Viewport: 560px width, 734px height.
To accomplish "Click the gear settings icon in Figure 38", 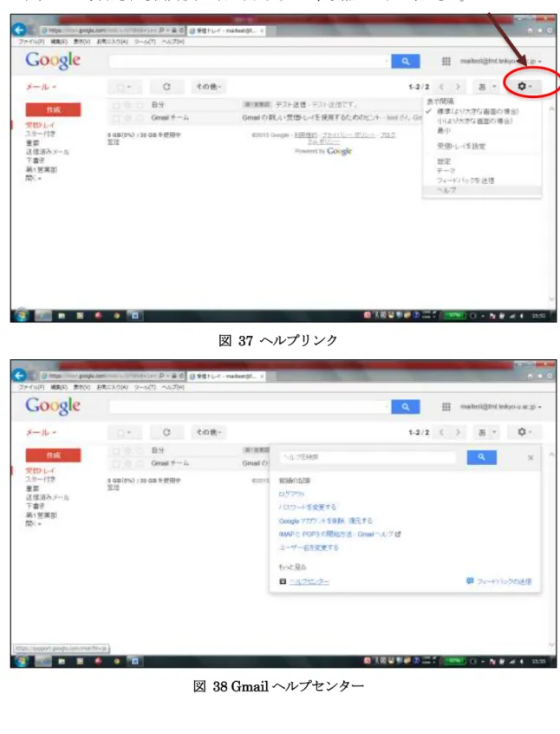I will pyautogui.click(x=524, y=431).
